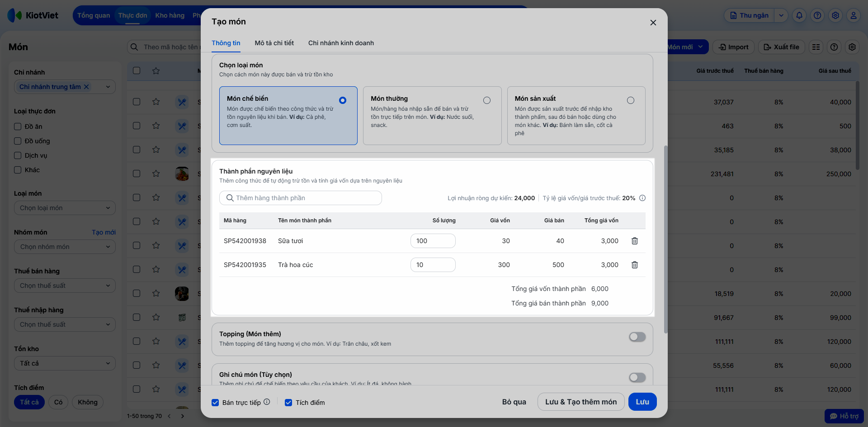Open the Chi nhánh kinh doanh tab
868x427 pixels.
[341, 43]
